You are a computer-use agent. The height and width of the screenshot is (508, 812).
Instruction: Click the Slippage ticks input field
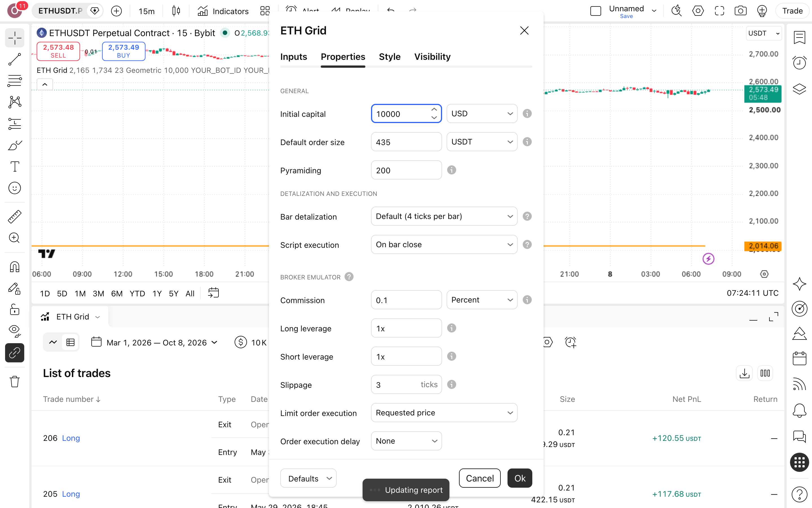coord(406,384)
